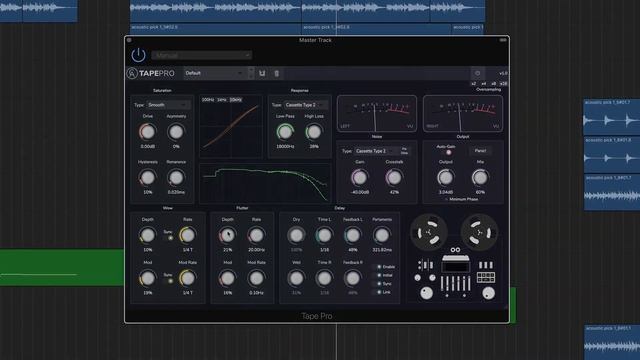640x360 pixels.
Task: Toggle the Delay Initial switch
Action: (378, 276)
